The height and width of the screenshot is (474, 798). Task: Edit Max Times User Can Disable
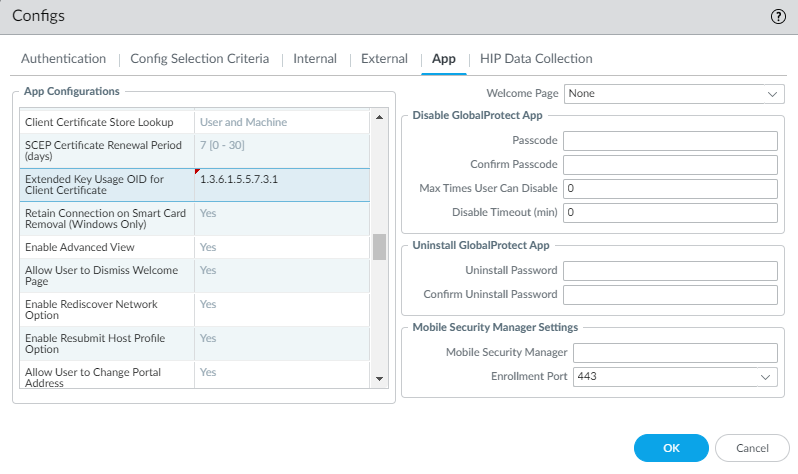tap(670, 189)
